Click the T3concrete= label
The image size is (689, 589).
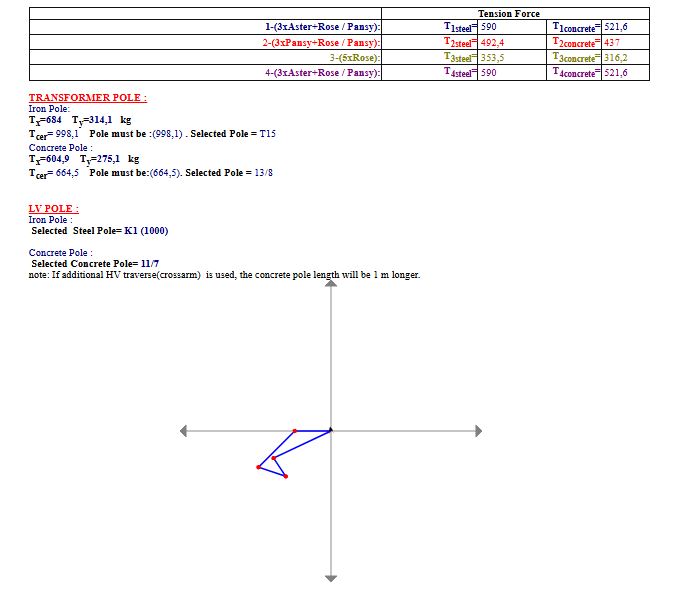576,58
